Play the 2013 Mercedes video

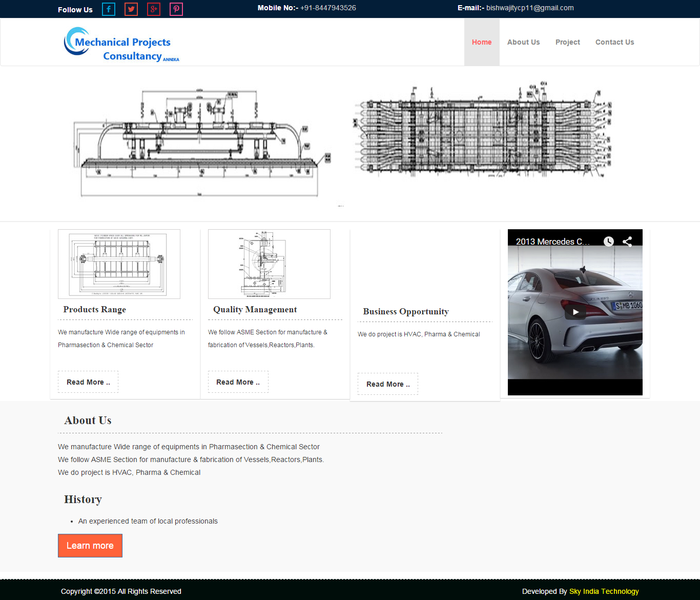tap(575, 312)
